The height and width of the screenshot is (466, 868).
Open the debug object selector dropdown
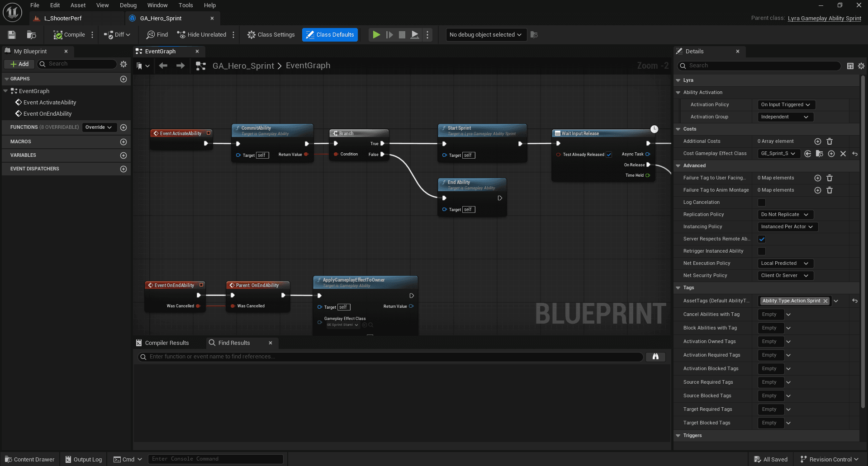coord(486,35)
